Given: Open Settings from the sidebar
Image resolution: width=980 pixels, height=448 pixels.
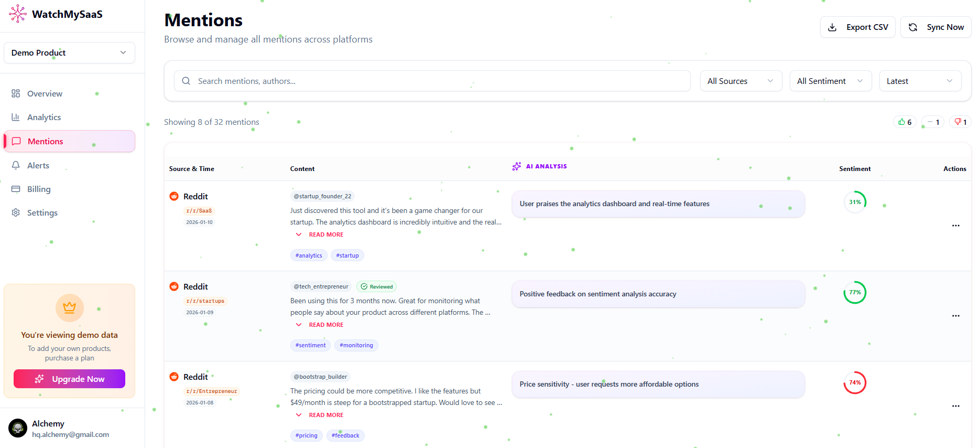Looking at the screenshot, I should click(x=69, y=212).
